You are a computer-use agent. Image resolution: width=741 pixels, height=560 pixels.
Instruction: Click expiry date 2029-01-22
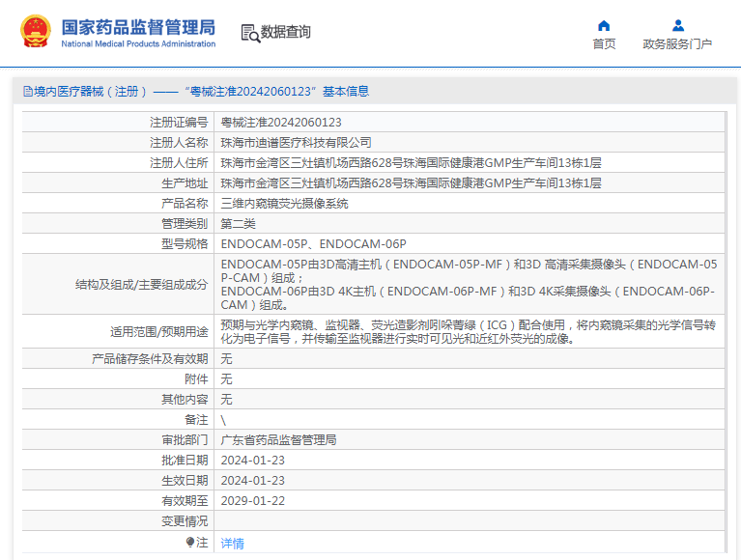pos(253,501)
